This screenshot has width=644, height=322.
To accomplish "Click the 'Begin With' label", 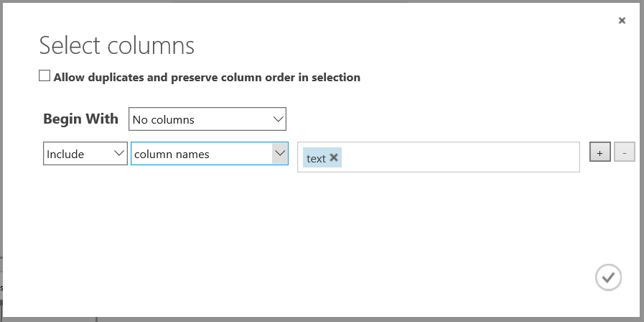I will tap(80, 119).
